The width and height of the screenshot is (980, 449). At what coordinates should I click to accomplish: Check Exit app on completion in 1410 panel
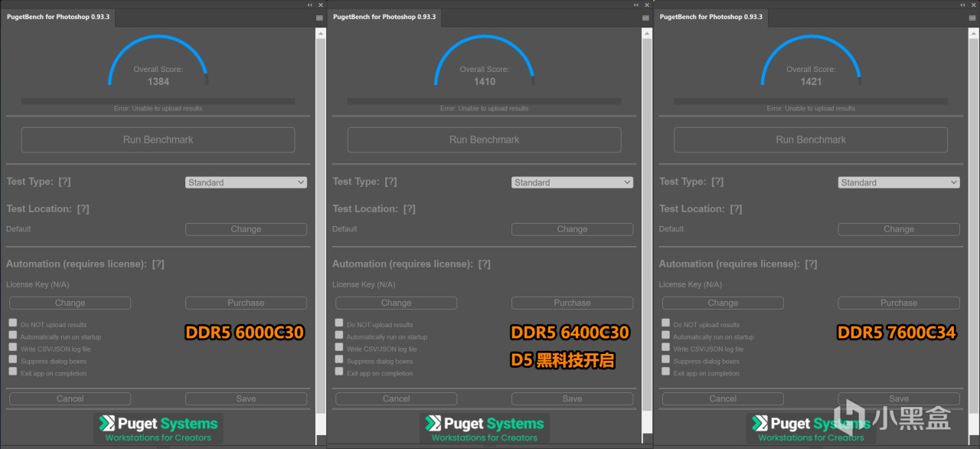(x=339, y=372)
